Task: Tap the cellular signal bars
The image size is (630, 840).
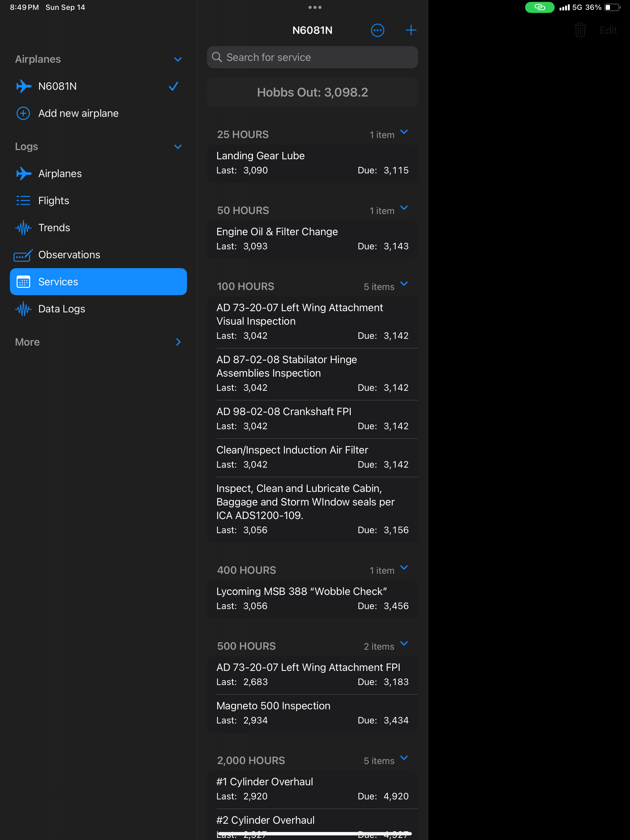Action: tap(564, 7)
